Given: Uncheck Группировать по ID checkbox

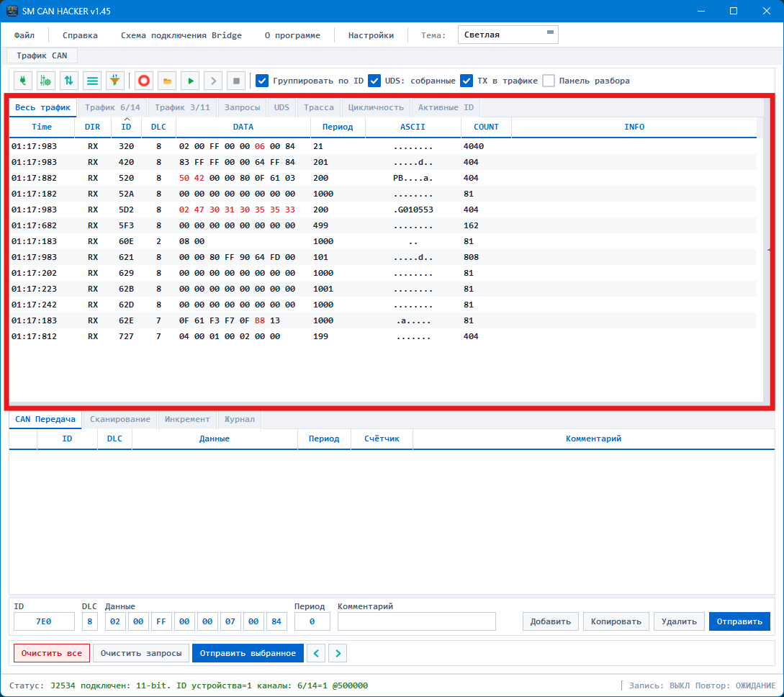Looking at the screenshot, I should [x=262, y=81].
